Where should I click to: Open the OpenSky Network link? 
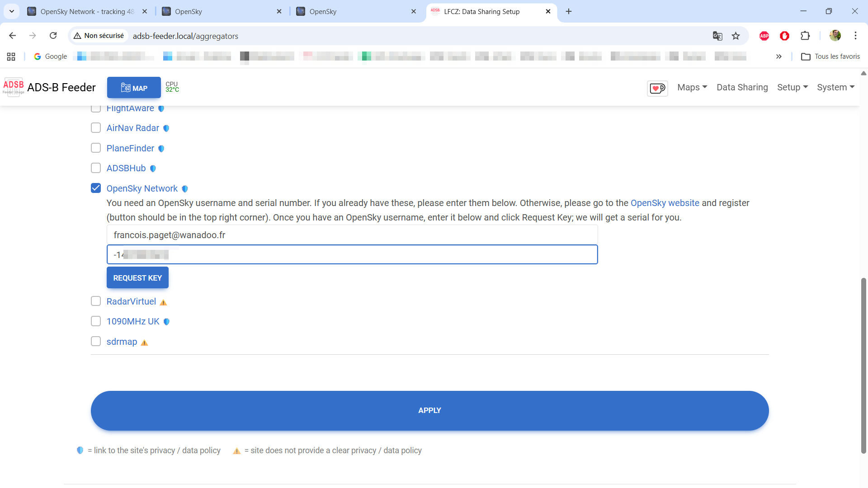[x=142, y=189]
